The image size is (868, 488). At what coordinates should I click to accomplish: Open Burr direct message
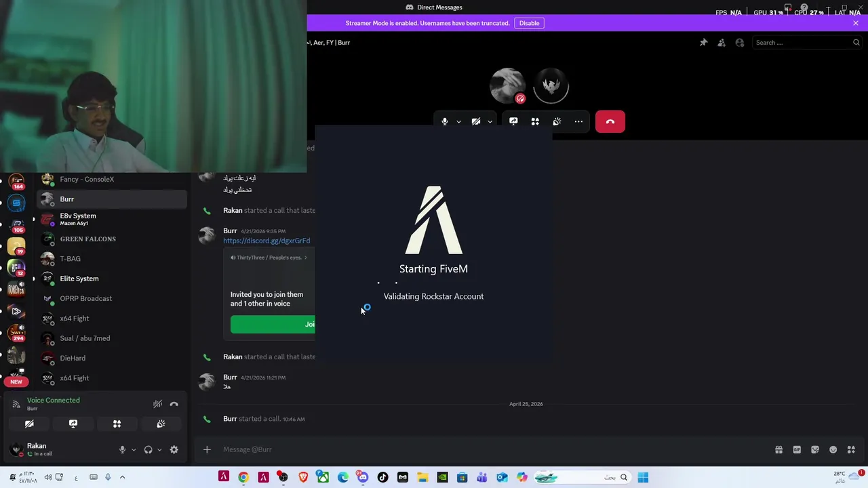coord(112,199)
